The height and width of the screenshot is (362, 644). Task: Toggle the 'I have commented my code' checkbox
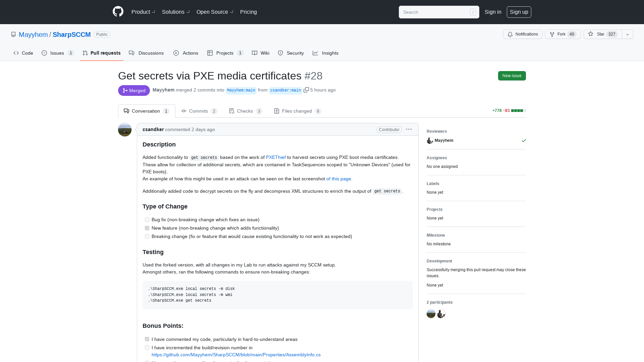pos(147,340)
